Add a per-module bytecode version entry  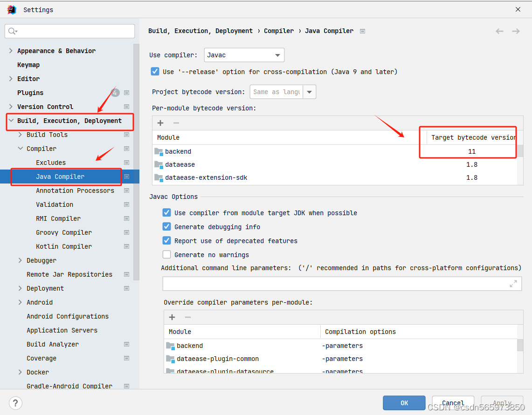coord(160,123)
